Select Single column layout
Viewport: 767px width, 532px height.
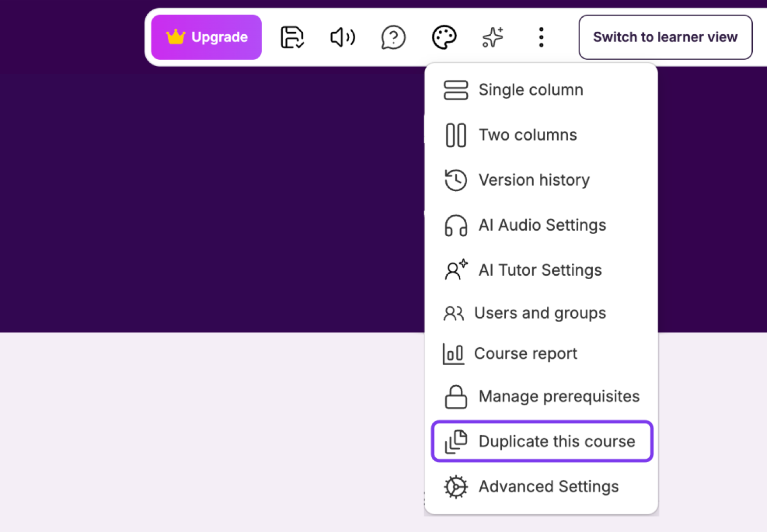(541, 90)
